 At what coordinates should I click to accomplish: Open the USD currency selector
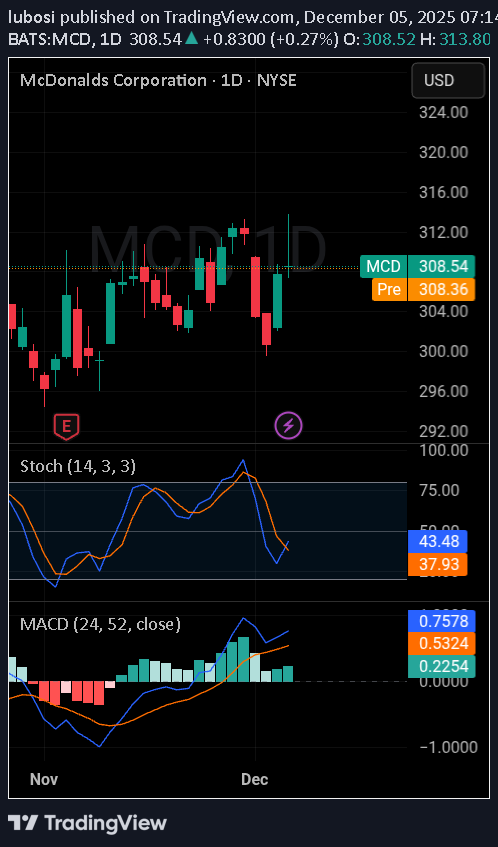point(448,80)
